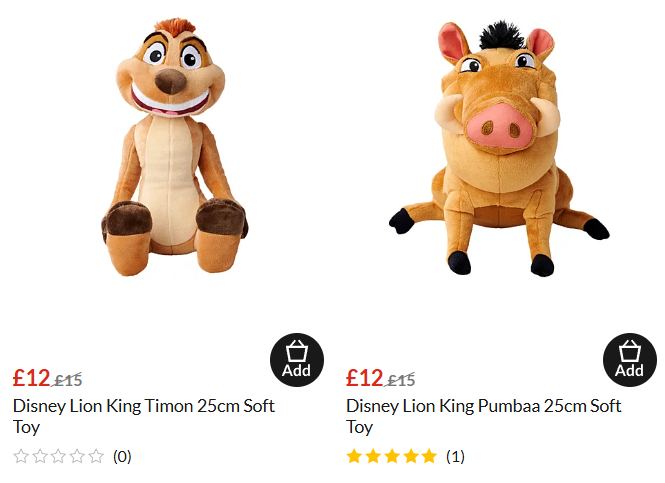
Task: Click the crossed-out £15 price for Pumbaa
Action: tap(401, 380)
